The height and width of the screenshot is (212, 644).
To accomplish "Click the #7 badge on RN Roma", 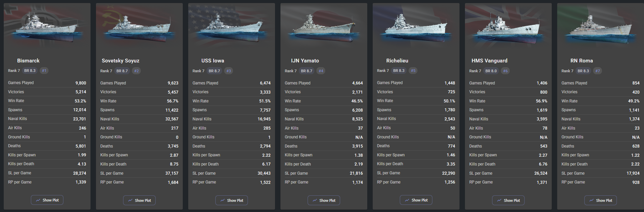I will (x=598, y=71).
